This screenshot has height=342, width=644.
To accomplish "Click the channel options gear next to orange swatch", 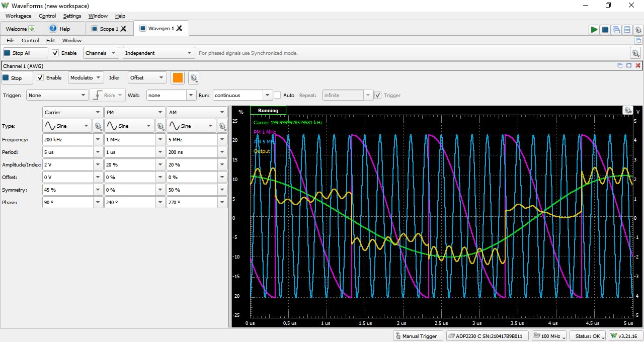I will [x=194, y=78].
